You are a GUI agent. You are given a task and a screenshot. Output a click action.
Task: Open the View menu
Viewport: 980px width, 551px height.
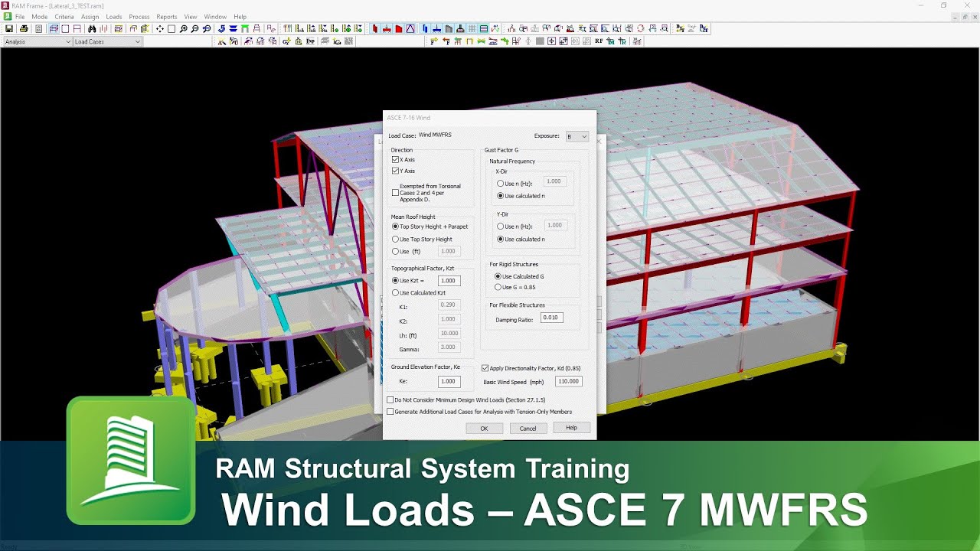coord(191,17)
